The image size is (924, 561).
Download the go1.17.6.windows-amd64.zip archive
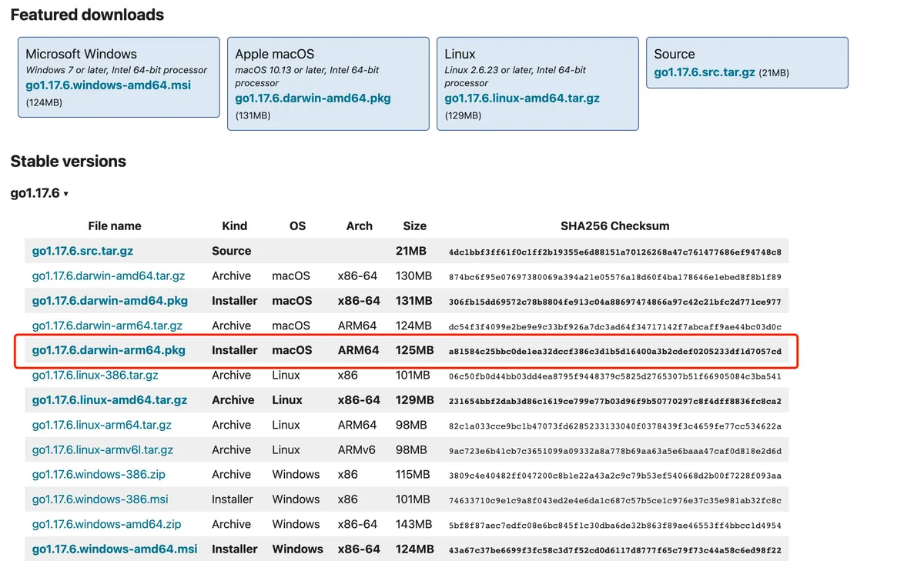pyautogui.click(x=106, y=524)
